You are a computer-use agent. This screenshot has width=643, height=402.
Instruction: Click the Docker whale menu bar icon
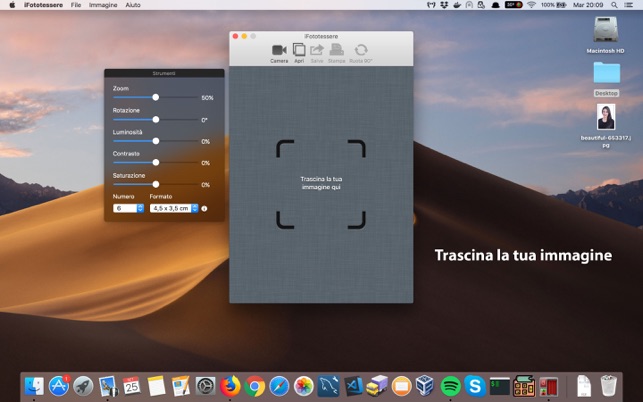pos(457,5)
